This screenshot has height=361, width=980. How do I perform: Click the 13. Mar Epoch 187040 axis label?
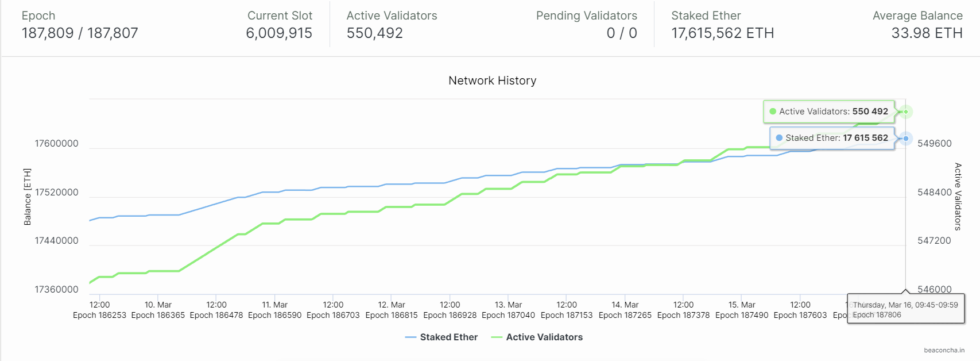click(508, 310)
